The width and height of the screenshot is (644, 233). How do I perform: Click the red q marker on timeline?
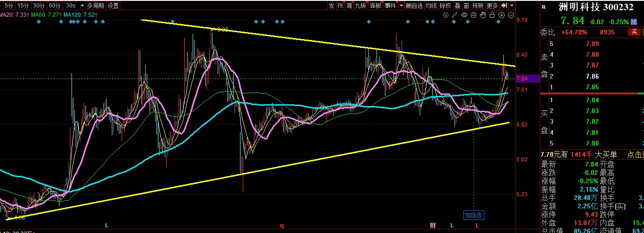[281, 226]
